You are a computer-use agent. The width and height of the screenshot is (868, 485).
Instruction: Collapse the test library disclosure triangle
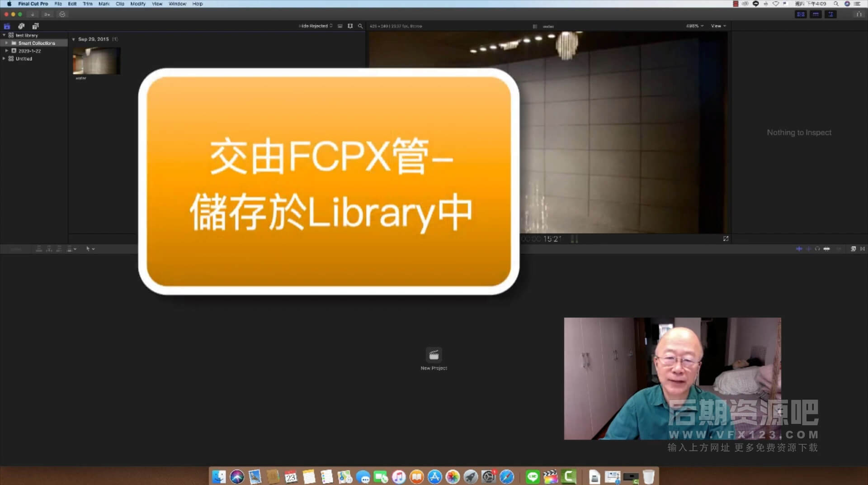[4, 35]
